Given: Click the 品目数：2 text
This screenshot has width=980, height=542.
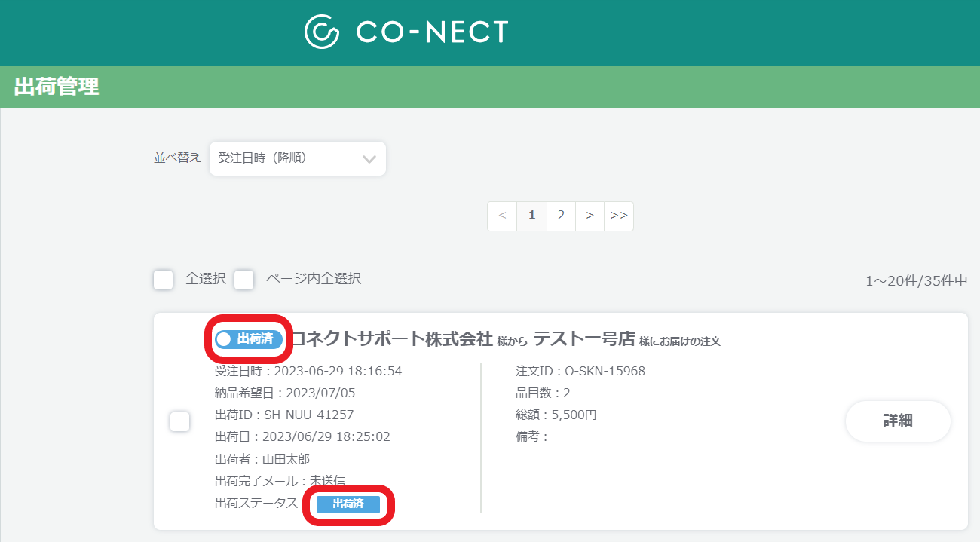Looking at the screenshot, I should (543, 393).
